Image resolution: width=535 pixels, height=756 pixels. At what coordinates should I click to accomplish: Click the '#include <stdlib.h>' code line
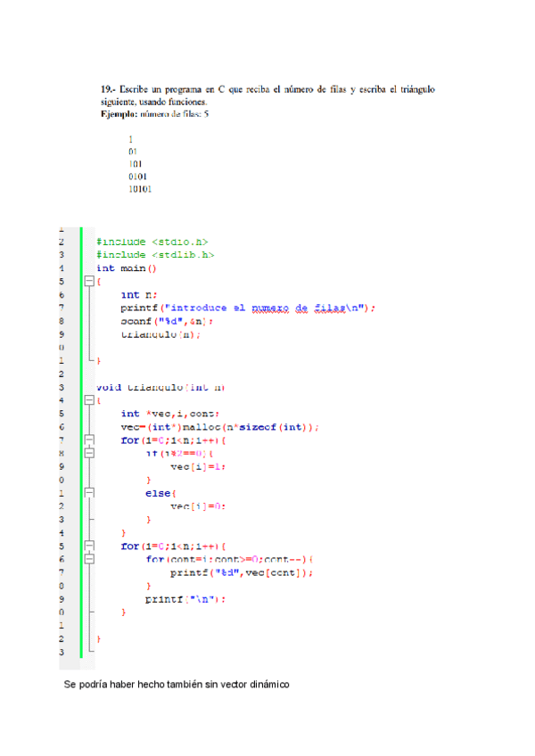point(155,255)
